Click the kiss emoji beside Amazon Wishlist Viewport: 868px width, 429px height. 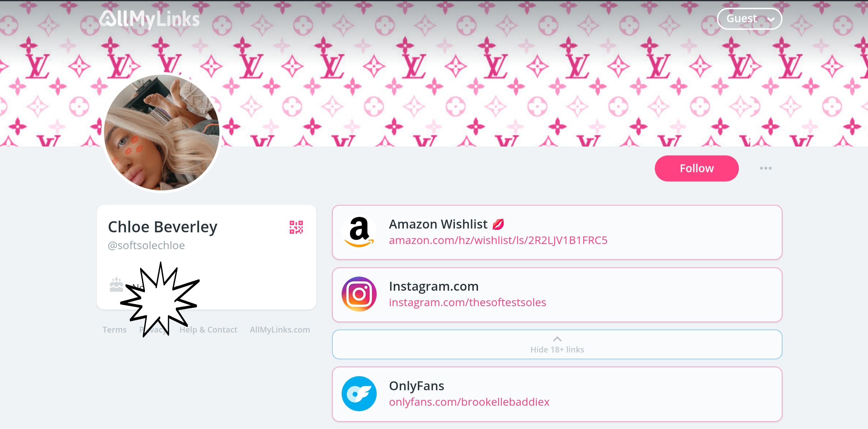[498, 224]
